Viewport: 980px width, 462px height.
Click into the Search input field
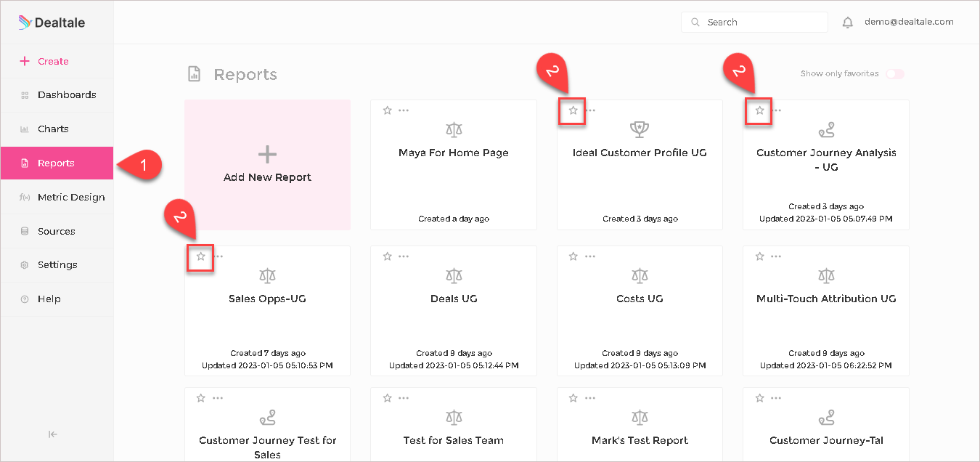click(754, 23)
